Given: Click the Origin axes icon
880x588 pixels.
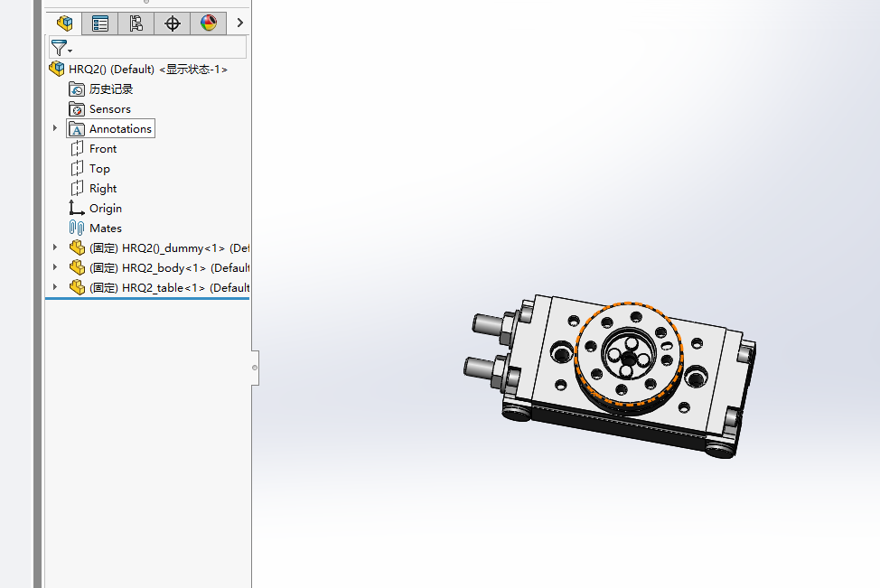Looking at the screenshot, I should (76, 208).
